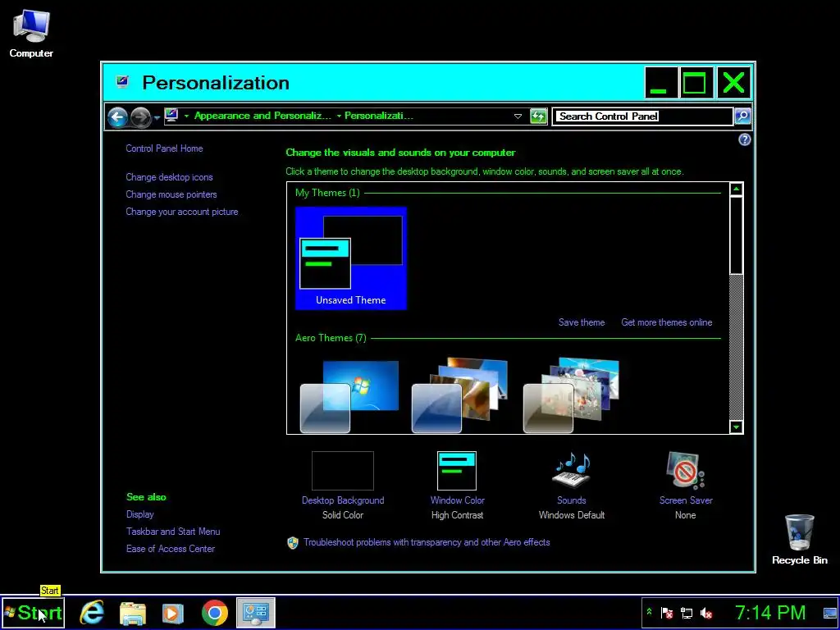
Task: Click the My Themes (1) heading
Action: pos(327,193)
